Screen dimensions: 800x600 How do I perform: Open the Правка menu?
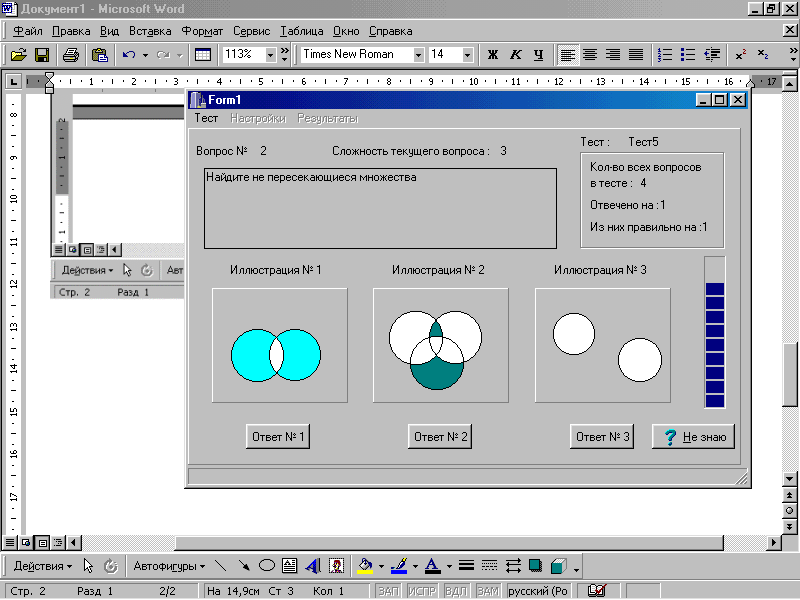[71, 31]
